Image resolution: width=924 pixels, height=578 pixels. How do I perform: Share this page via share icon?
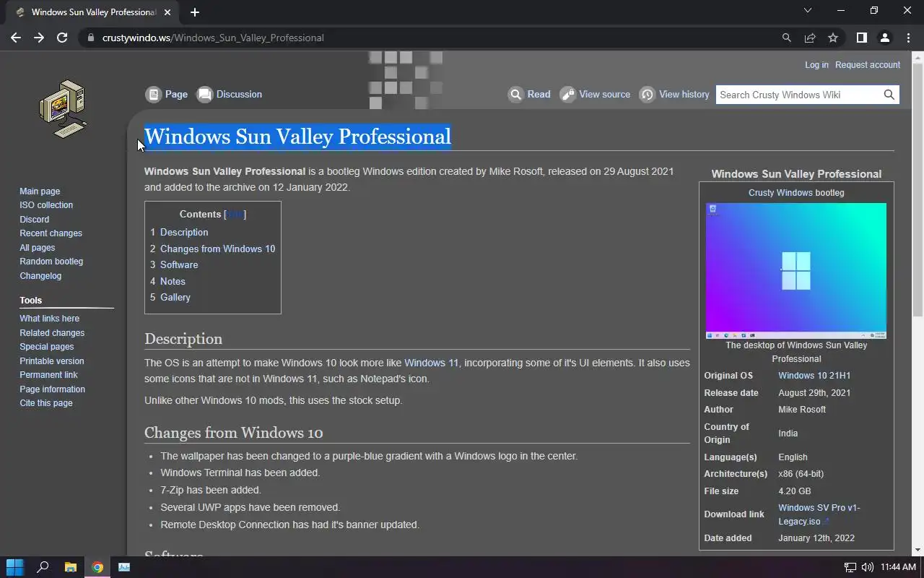[x=810, y=38]
